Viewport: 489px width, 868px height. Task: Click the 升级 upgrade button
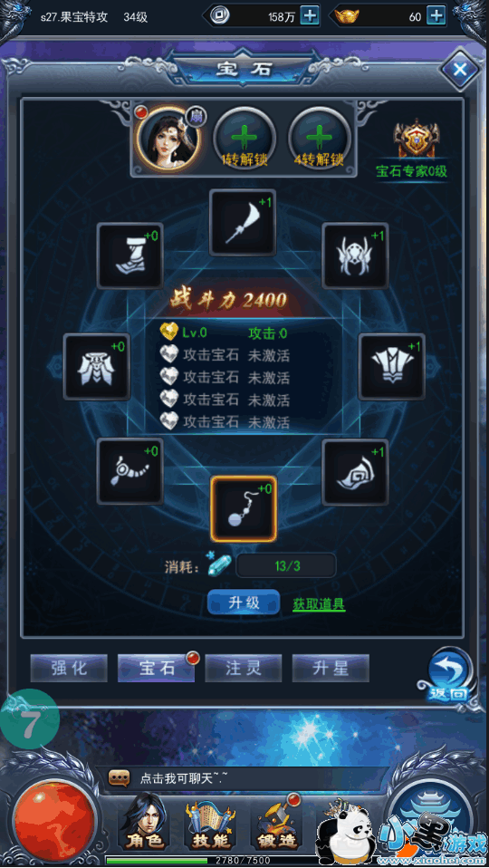pyautogui.click(x=244, y=603)
